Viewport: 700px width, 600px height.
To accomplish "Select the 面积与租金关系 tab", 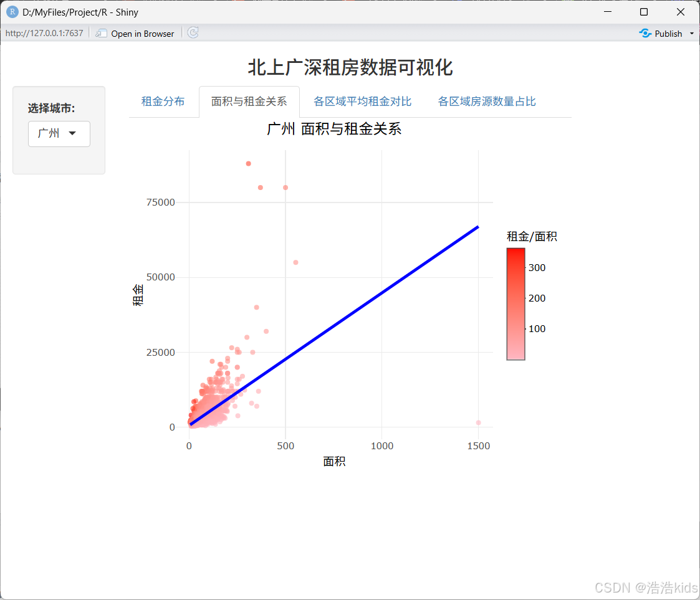I will pyautogui.click(x=249, y=102).
